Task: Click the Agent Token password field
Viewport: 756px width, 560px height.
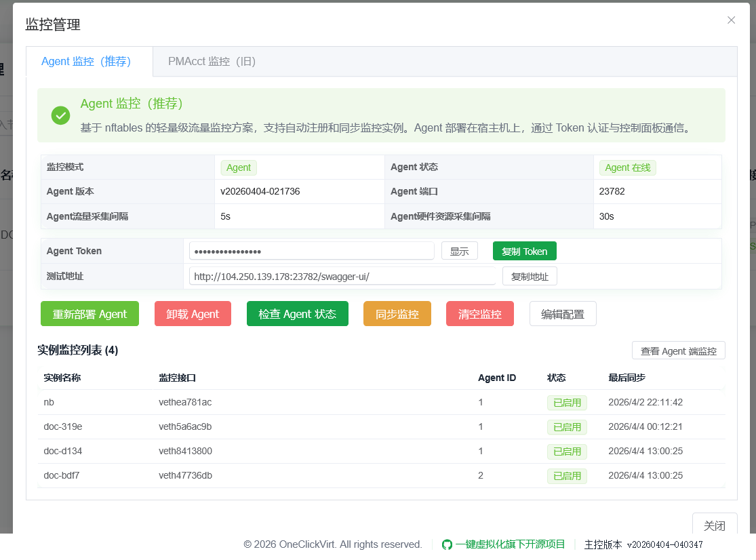Action: (x=311, y=252)
